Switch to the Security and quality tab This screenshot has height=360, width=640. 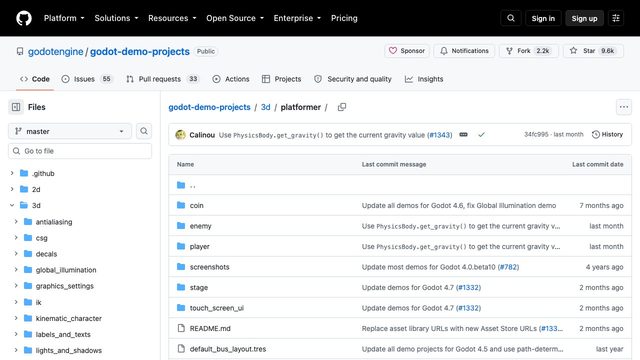tap(353, 79)
